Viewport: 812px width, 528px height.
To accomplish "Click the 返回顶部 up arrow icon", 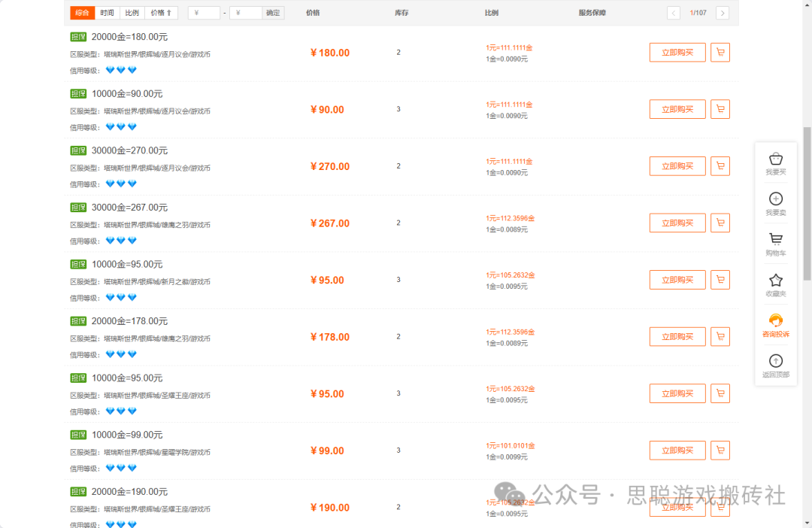I will point(776,361).
